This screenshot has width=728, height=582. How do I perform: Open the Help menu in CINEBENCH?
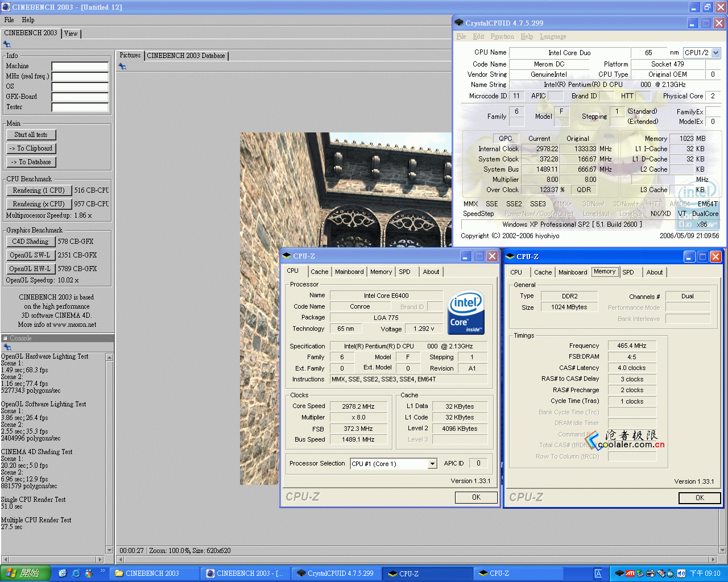(x=28, y=20)
